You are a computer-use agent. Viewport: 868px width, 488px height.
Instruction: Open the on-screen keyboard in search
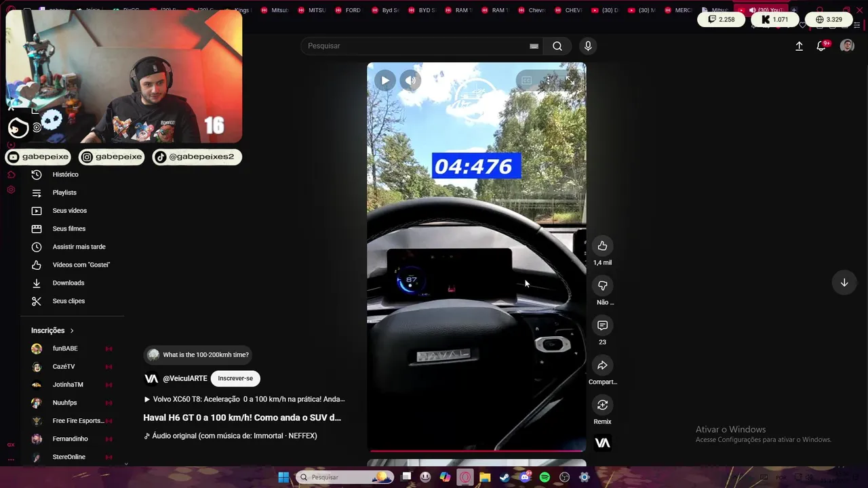click(534, 46)
